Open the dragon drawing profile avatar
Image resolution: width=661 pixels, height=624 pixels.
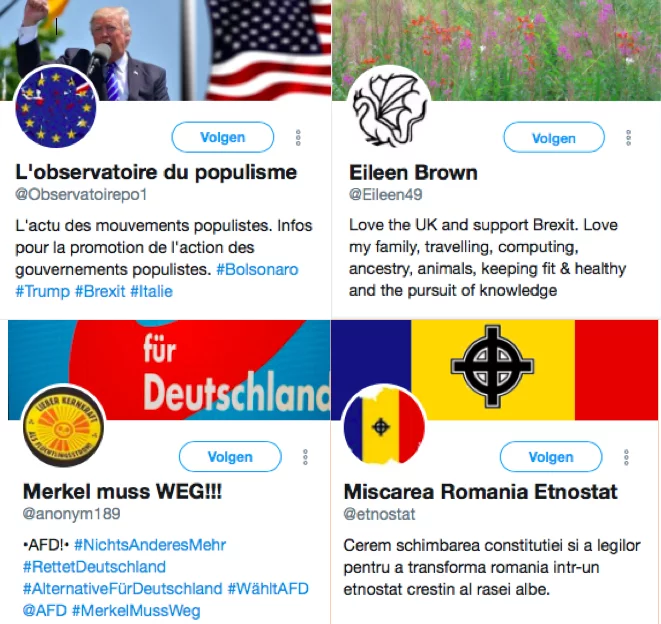point(389,108)
